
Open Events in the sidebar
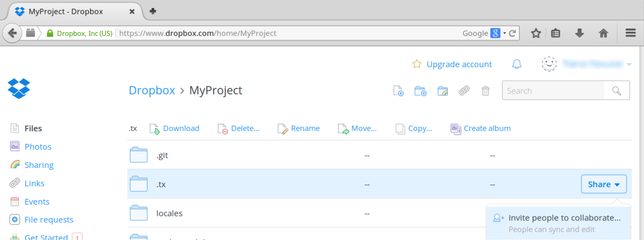coord(37,201)
